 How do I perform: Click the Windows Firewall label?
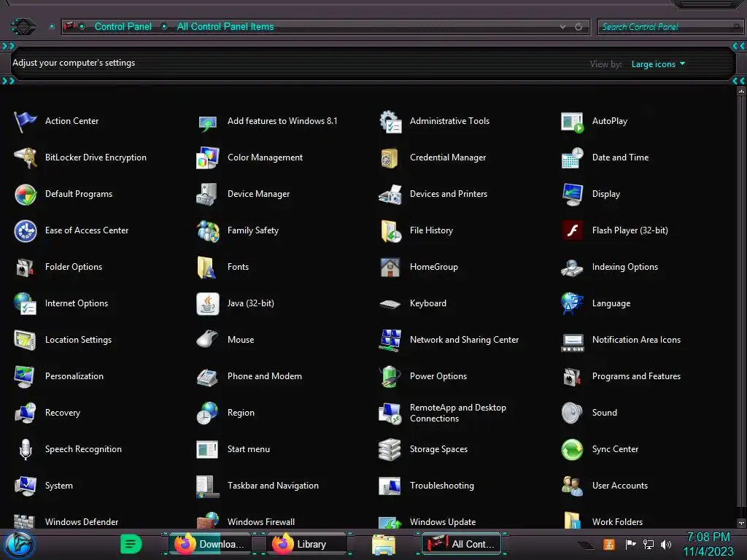pos(261,522)
